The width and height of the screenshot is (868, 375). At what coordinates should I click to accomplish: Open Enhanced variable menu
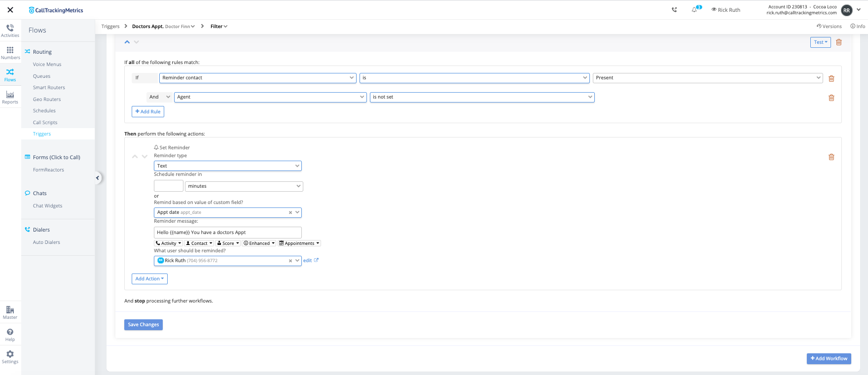point(259,243)
